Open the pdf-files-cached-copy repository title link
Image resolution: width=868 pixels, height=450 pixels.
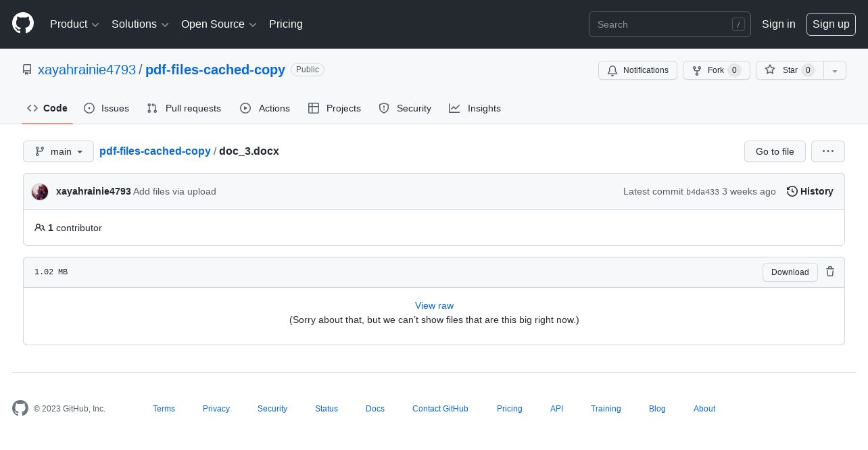tap(215, 70)
